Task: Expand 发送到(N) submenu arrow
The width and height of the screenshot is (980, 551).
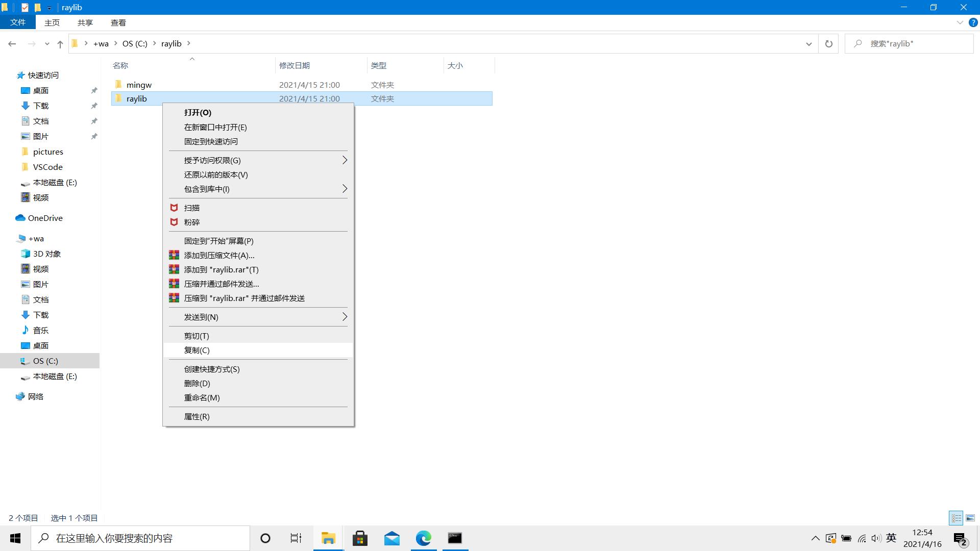Action: (x=345, y=316)
